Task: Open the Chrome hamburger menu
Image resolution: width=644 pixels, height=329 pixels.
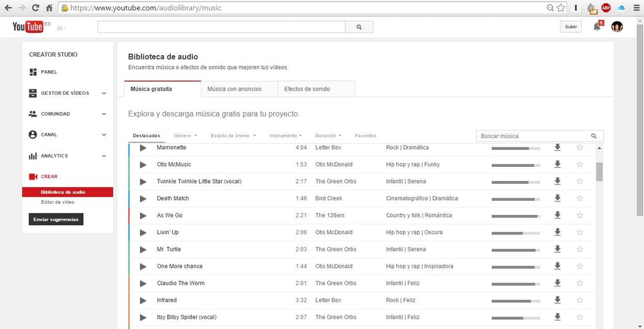Action: (636, 8)
